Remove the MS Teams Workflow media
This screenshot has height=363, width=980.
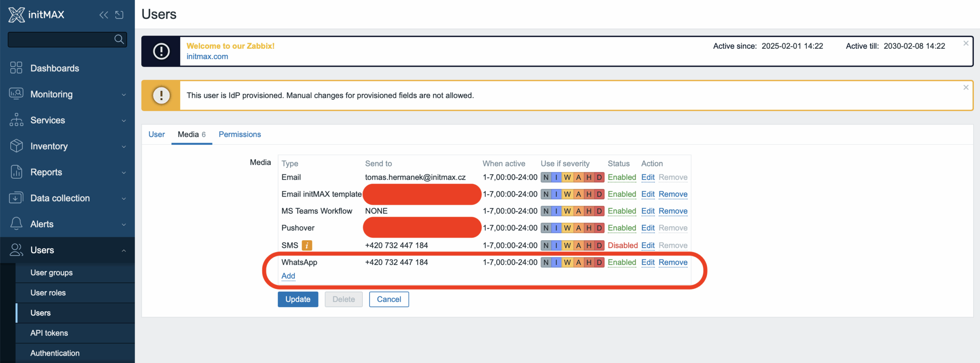(673, 211)
